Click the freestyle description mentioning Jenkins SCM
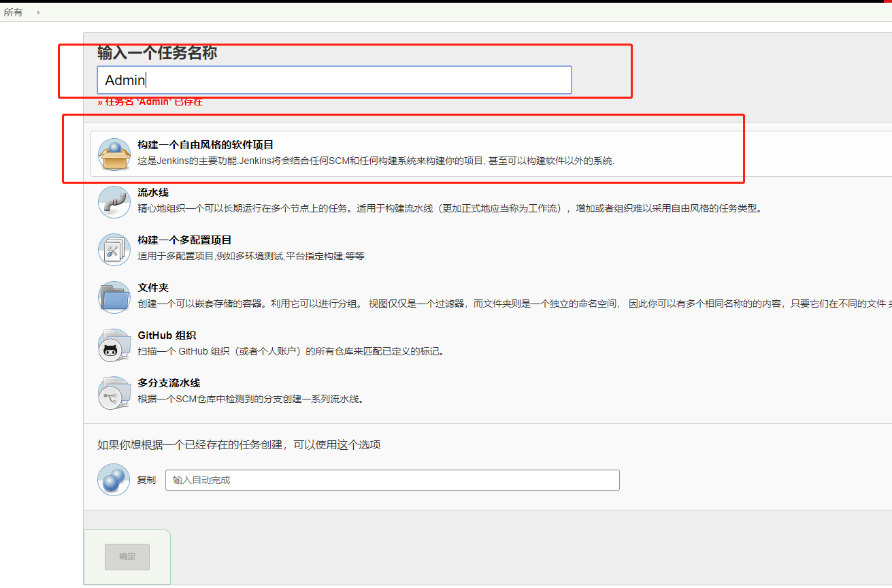 [x=376, y=161]
